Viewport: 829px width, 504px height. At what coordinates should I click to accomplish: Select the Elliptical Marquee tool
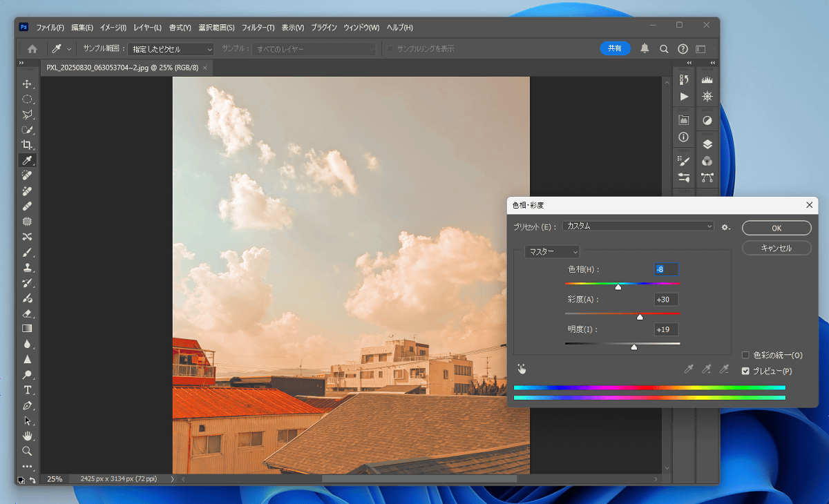point(28,99)
